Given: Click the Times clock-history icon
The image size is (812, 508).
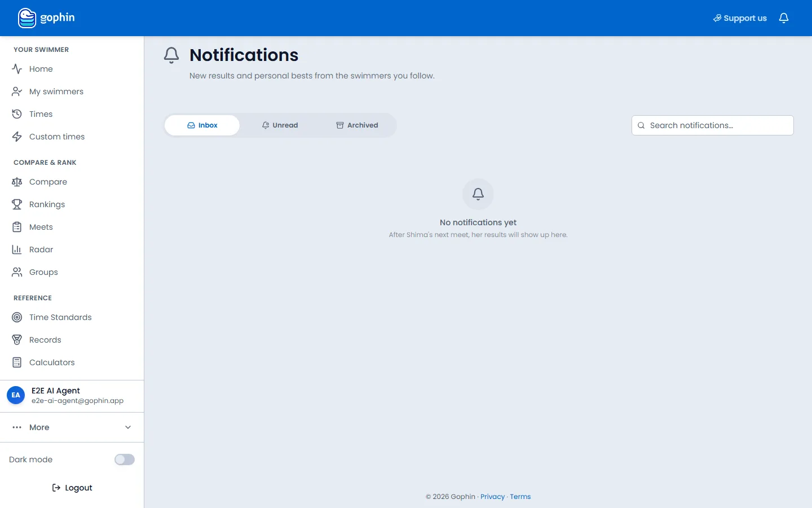Looking at the screenshot, I should (17, 114).
